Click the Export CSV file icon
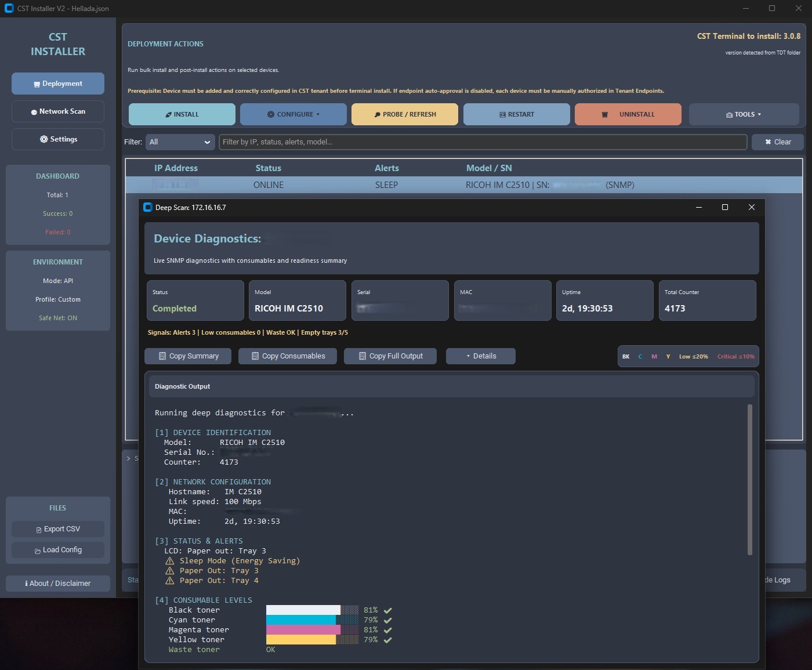Image resolution: width=812 pixels, height=670 pixels. [x=39, y=530]
